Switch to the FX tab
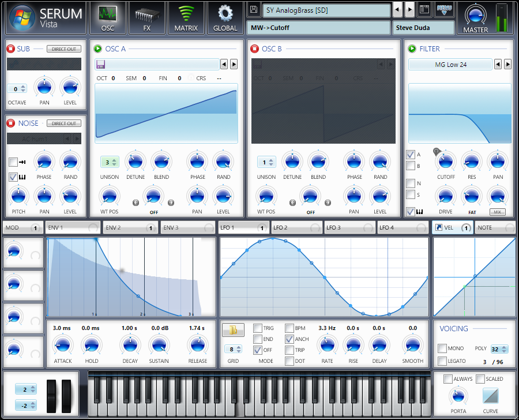Image resolution: width=519 pixels, height=420 pixels. tap(146, 18)
